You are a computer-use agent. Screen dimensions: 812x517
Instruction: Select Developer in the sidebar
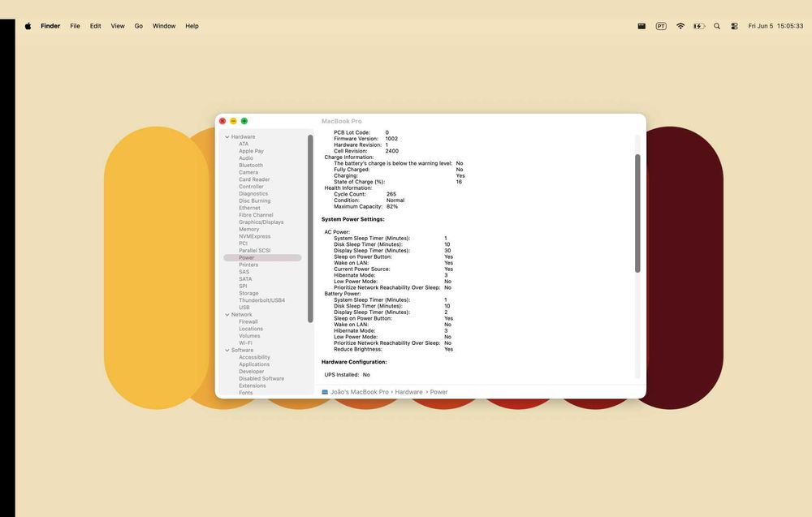[251, 372]
